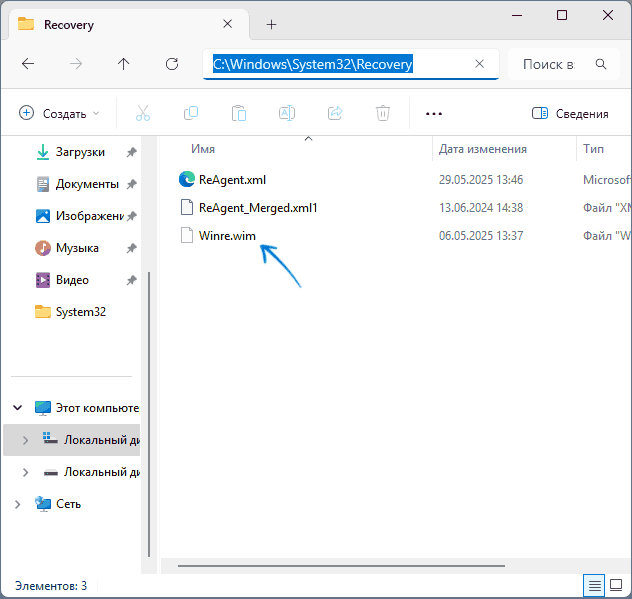Open the three-dot more options menu

click(434, 114)
